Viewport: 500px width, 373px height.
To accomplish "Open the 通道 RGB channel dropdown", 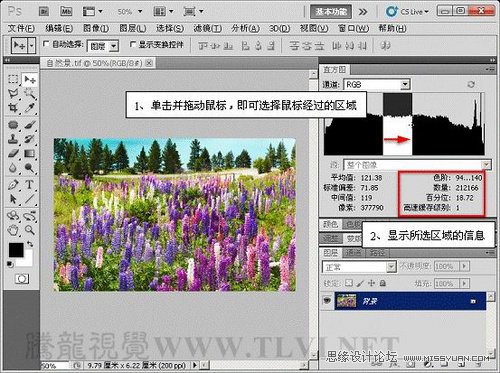I will (405, 84).
